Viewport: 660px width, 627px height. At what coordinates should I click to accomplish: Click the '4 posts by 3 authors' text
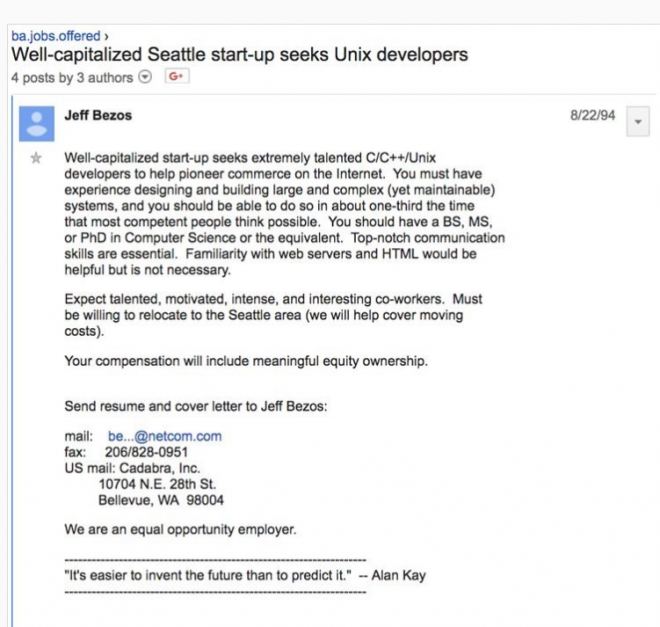(72, 77)
